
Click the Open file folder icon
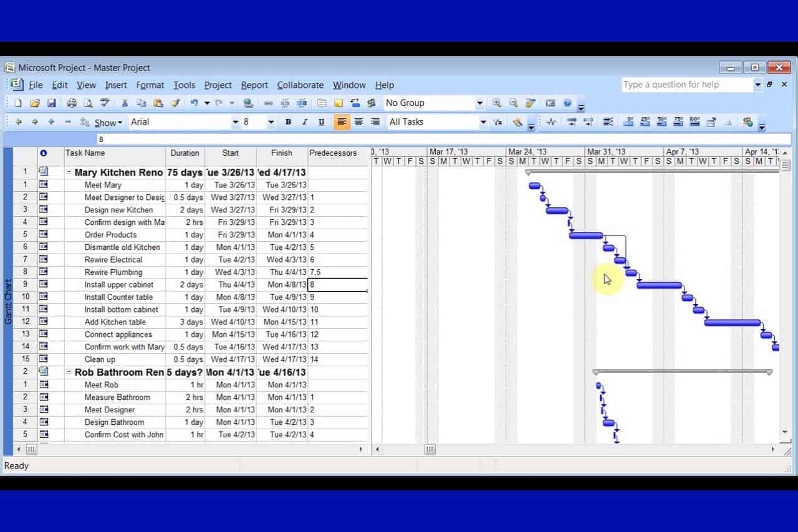(x=35, y=103)
